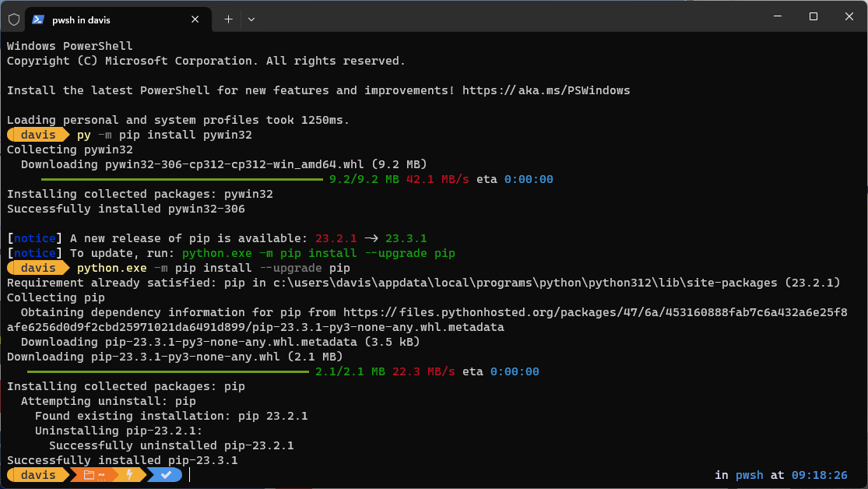Click the first blue notice label

pos(34,237)
